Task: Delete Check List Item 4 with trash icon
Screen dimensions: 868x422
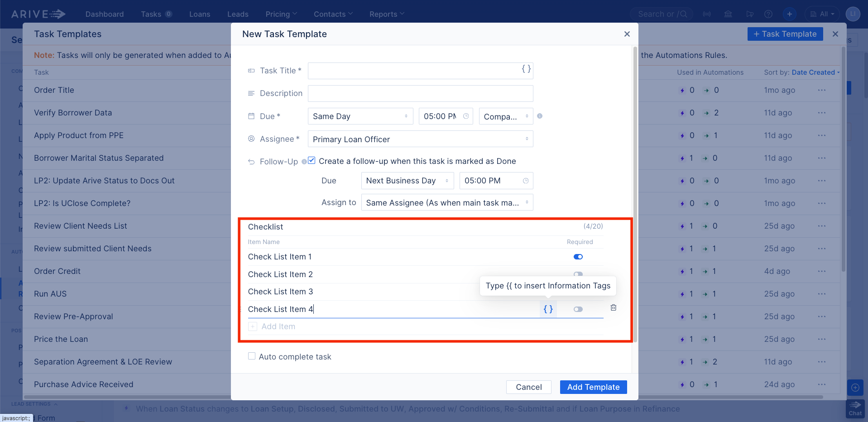Action: (x=613, y=307)
